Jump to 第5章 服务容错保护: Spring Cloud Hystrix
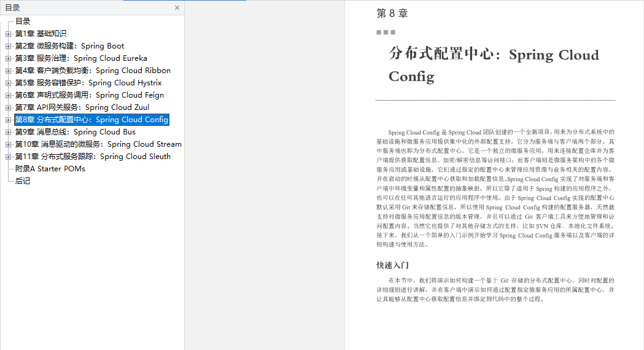 (x=88, y=83)
